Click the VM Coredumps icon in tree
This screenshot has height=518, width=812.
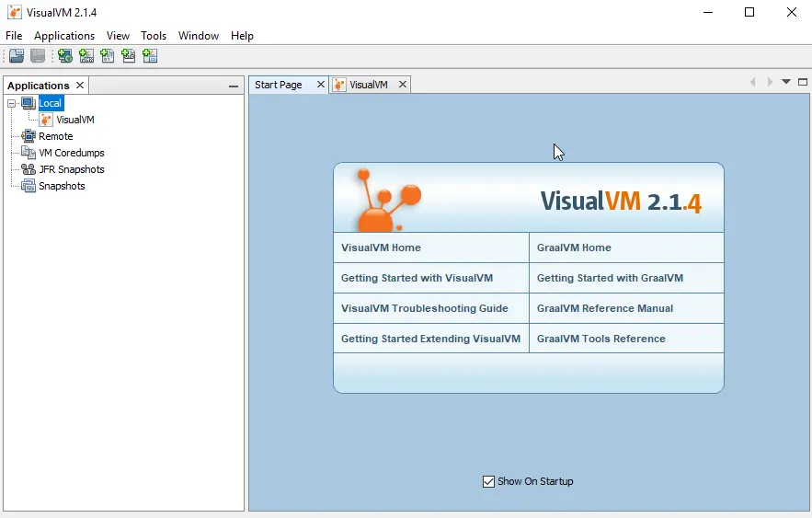pyautogui.click(x=29, y=153)
